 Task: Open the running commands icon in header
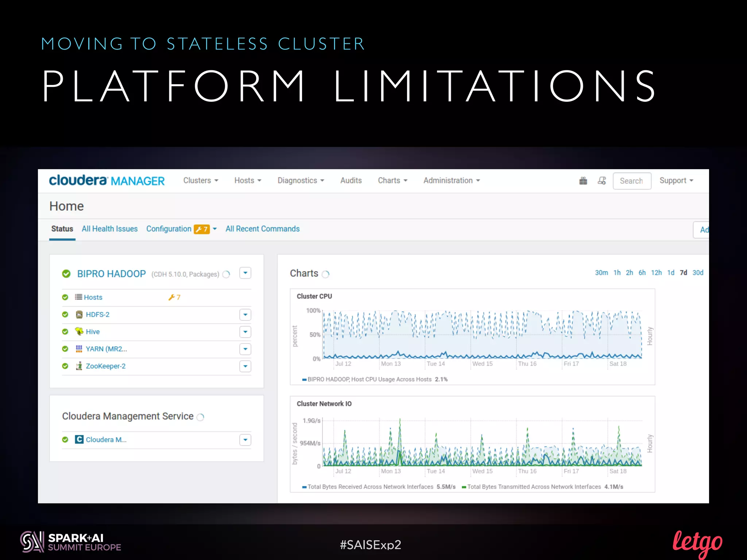[x=602, y=181]
